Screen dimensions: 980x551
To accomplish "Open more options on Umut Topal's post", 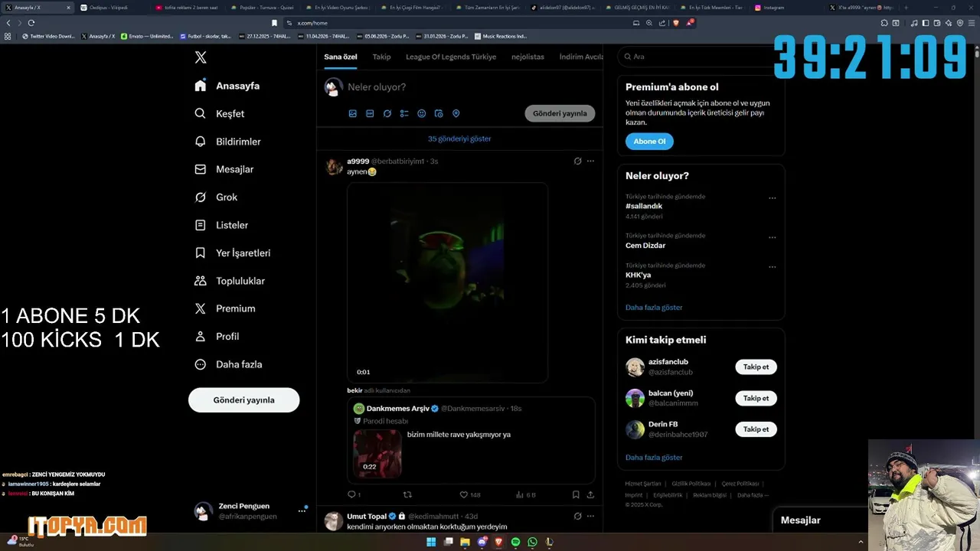I will click(x=590, y=517).
